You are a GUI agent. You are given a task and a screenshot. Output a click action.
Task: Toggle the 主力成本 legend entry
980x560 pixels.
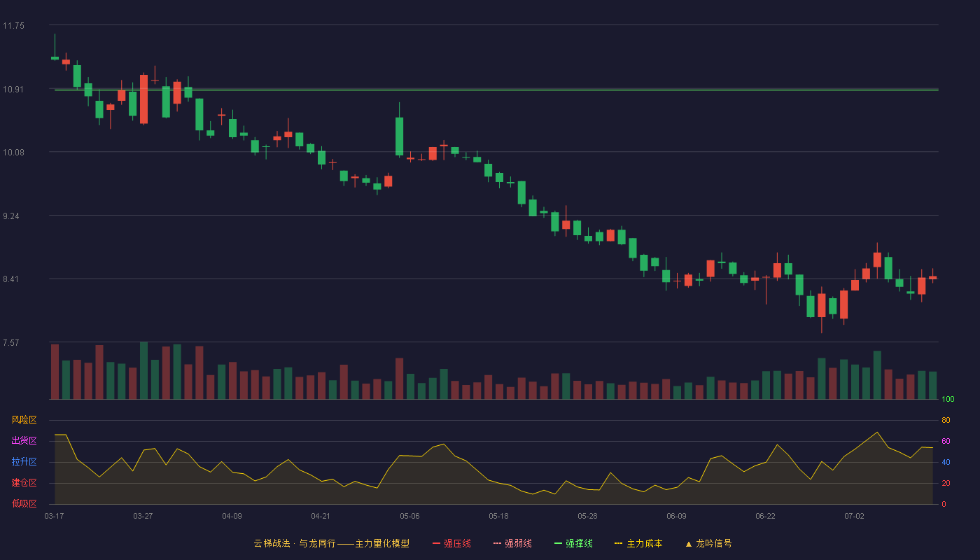(x=638, y=543)
